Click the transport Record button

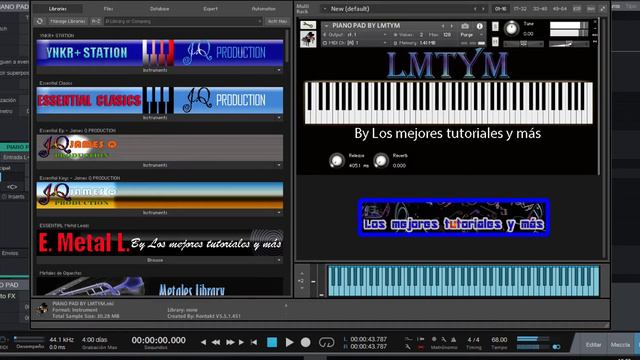[x=305, y=342]
